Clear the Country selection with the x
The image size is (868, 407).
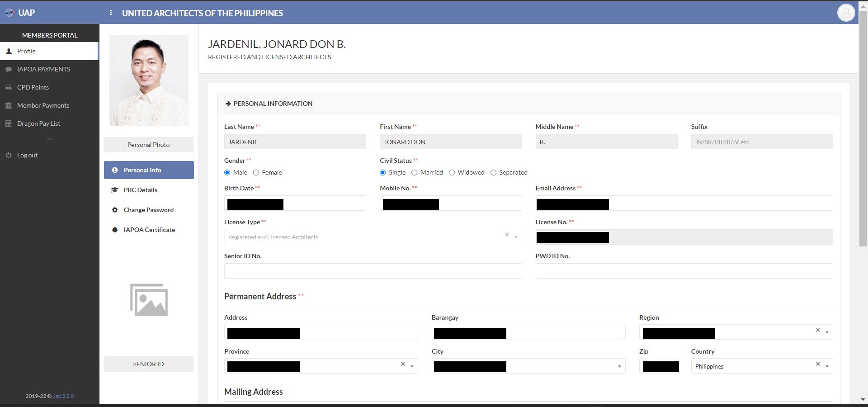pyautogui.click(x=818, y=364)
